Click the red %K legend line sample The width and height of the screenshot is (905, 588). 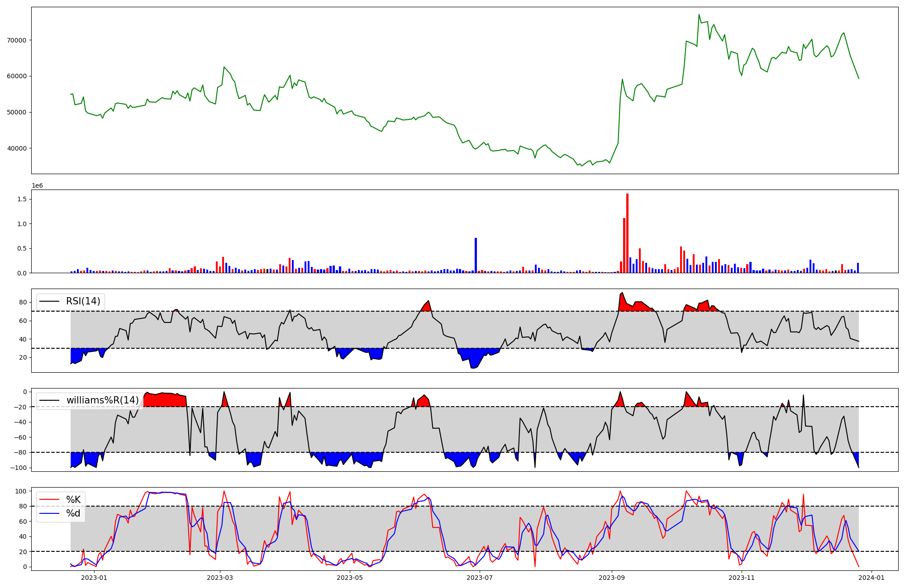[49, 500]
